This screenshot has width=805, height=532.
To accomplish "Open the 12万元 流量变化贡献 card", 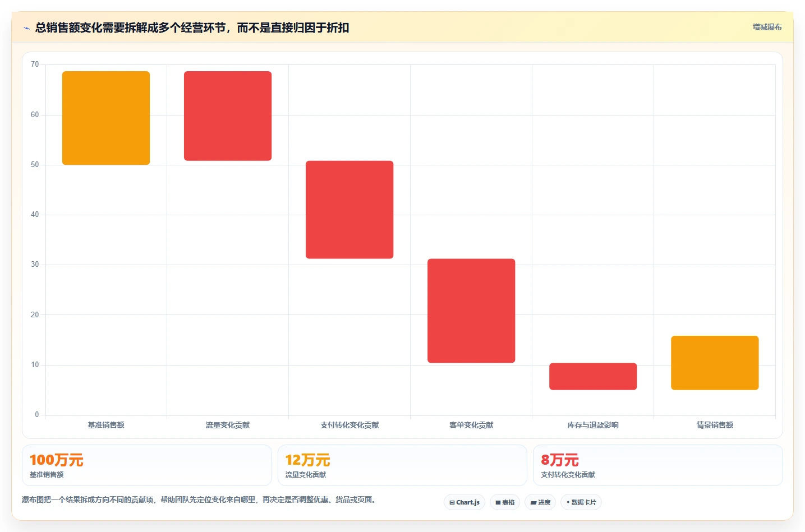I will click(x=402, y=465).
